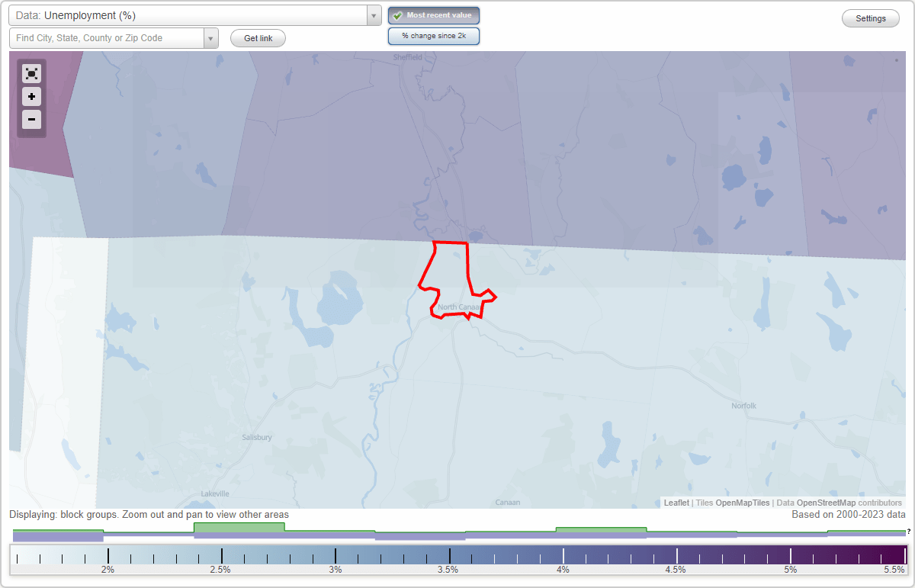The height and width of the screenshot is (588, 915).
Task: Enable the % change since 2k view
Action: (434, 35)
